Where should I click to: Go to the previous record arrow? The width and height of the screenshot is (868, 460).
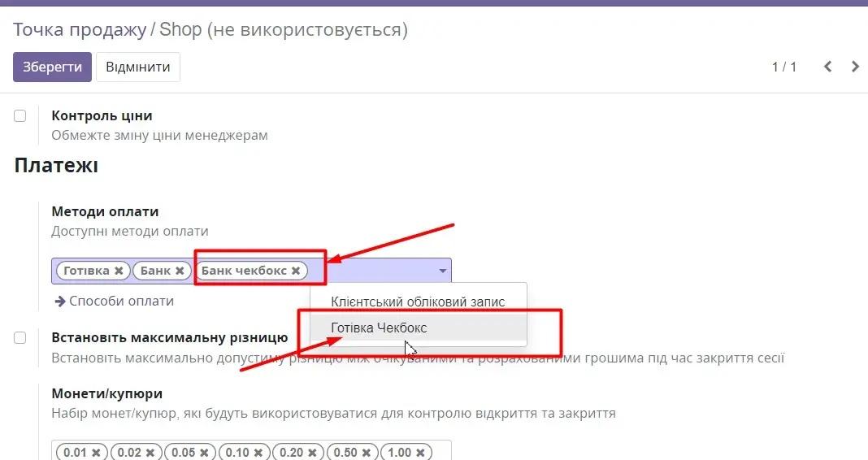(827, 67)
